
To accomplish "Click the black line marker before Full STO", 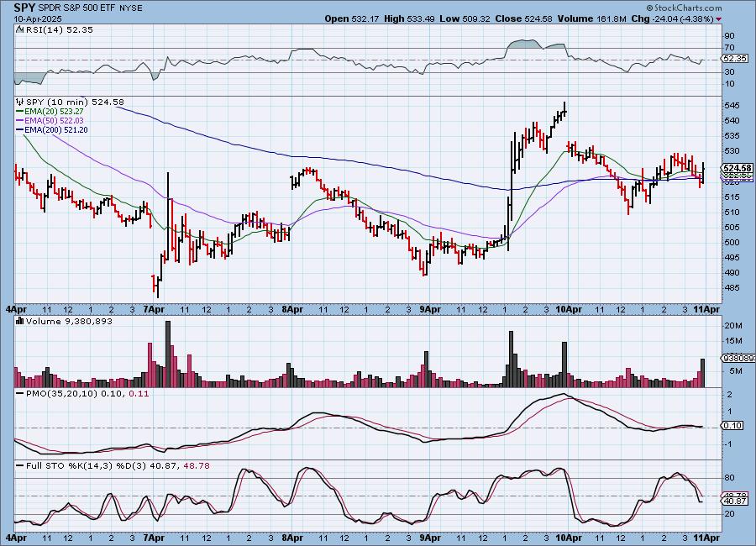I will click(x=20, y=466).
